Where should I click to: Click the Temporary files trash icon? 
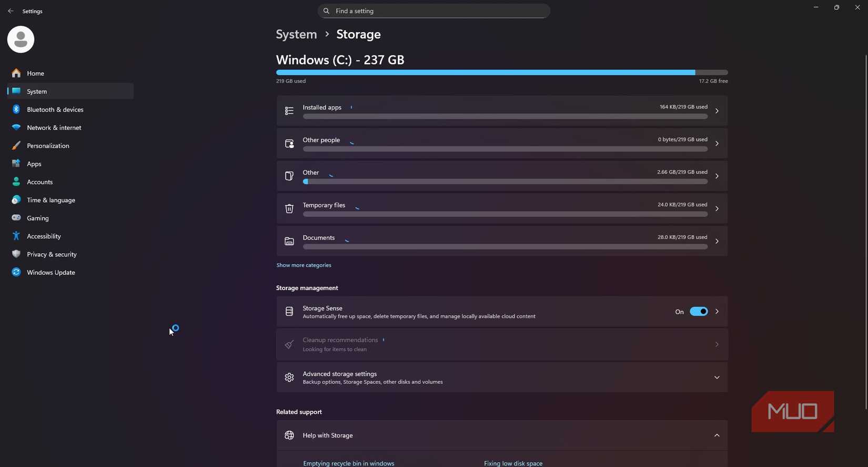pos(289,209)
